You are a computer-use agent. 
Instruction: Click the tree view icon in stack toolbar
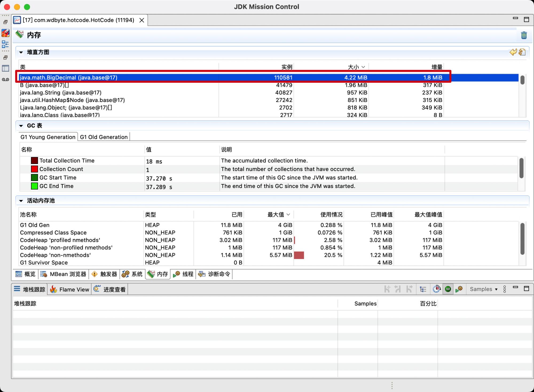pyautogui.click(x=423, y=289)
